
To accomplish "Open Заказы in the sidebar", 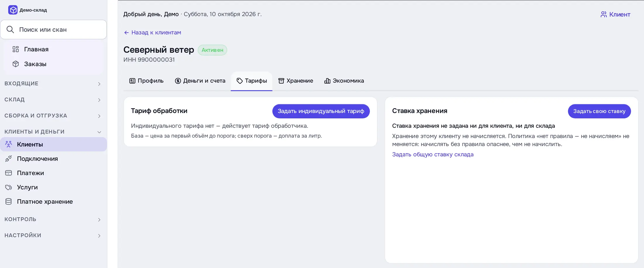I will 53,64.
